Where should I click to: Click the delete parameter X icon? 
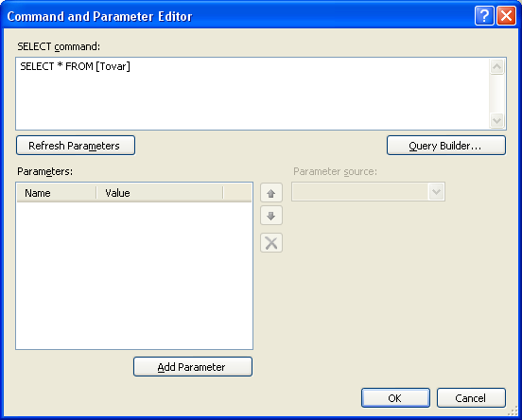tap(271, 243)
